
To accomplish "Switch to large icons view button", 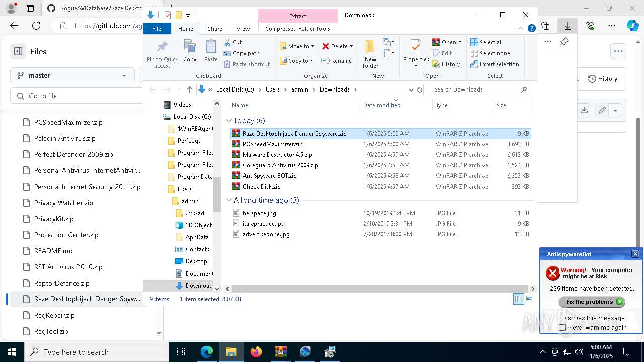I will (x=530, y=299).
